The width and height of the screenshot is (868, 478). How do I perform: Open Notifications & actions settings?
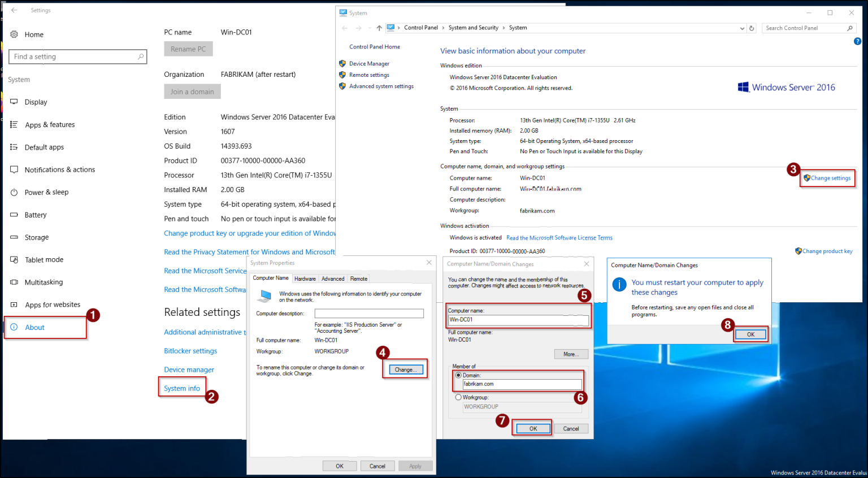pyautogui.click(x=14, y=170)
